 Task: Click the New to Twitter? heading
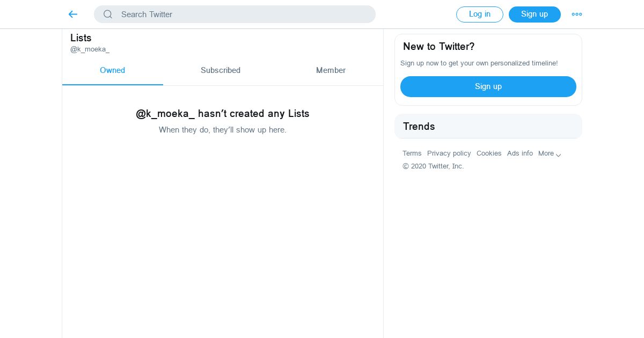coord(439,47)
